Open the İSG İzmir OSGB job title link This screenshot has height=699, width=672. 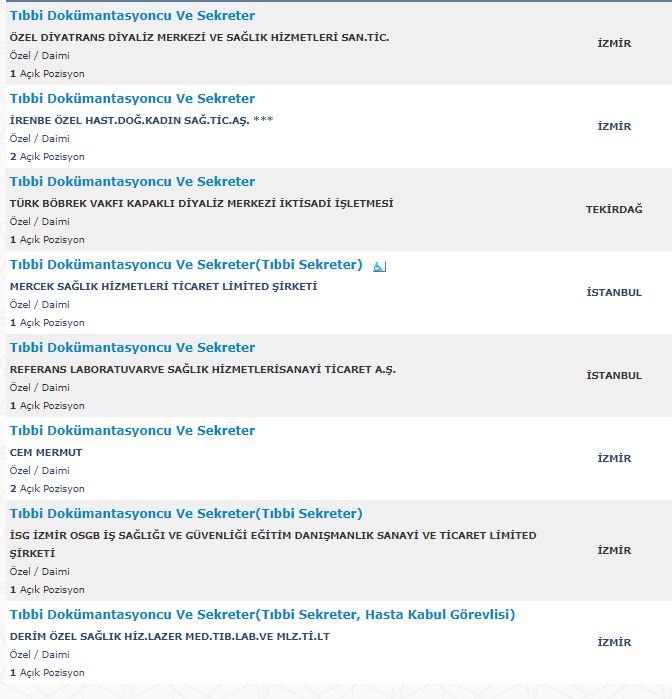186,514
